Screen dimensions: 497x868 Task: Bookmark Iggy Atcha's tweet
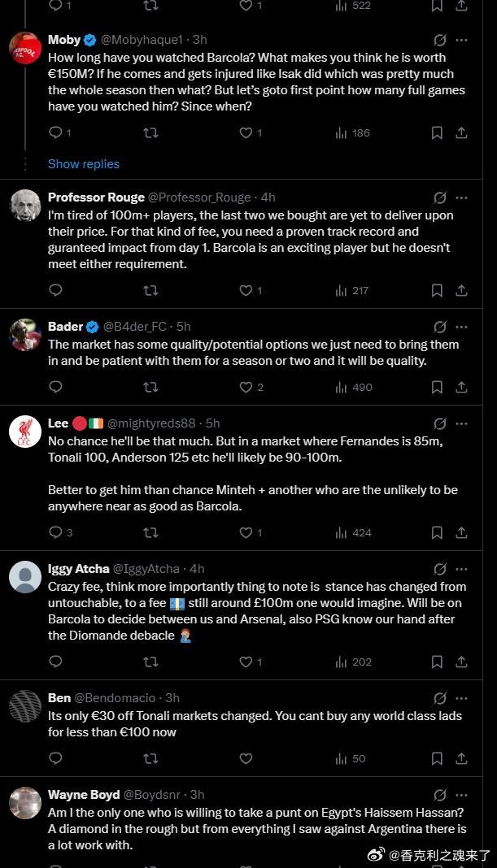pos(437,662)
